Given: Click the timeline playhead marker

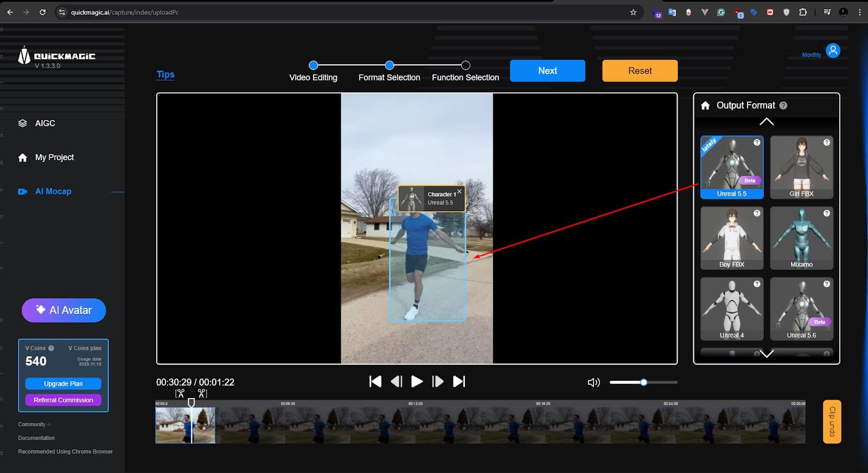Looking at the screenshot, I should (192, 403).
